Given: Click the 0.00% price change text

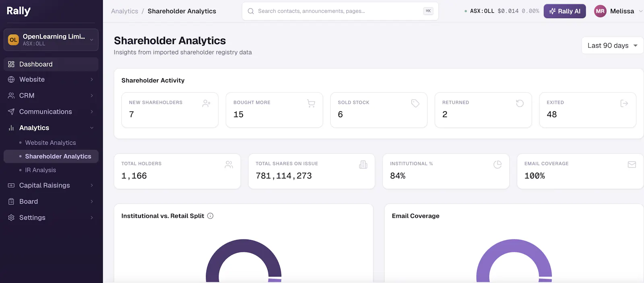Looking at the screenshot, I should [x=530, y=11].
